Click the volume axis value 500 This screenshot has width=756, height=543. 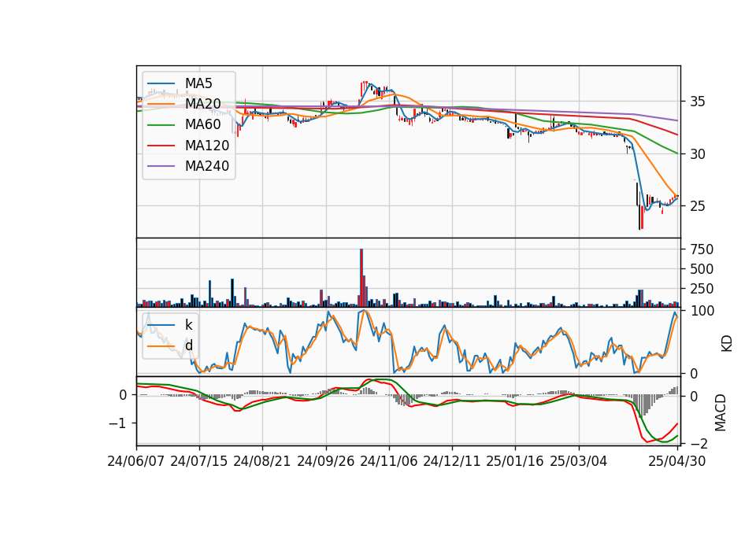point(702,269)
